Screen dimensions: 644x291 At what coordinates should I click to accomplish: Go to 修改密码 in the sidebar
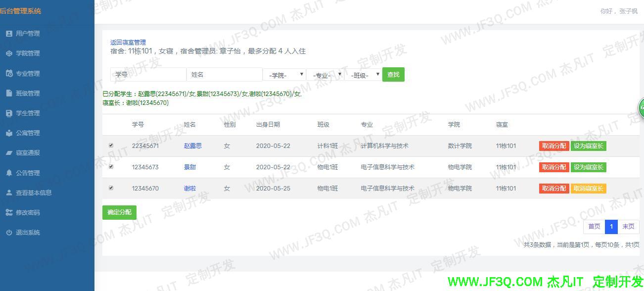(28, 212)
